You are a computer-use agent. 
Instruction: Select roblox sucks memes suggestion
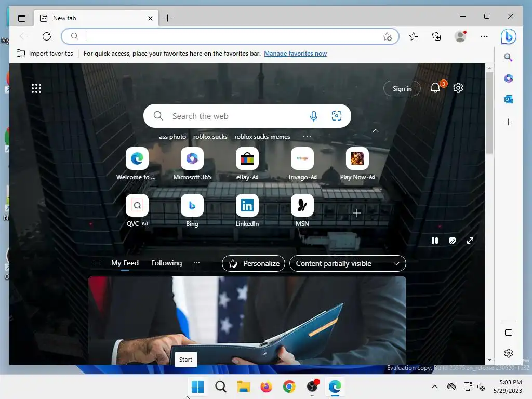[x=262, y=137]
